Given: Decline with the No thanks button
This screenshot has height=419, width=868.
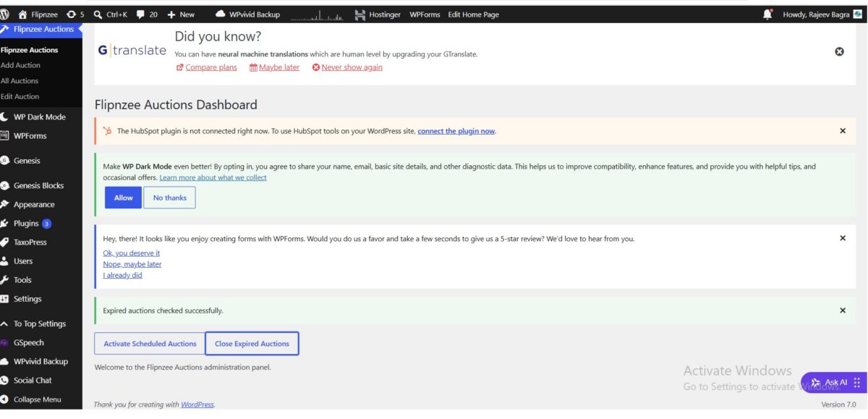Looking at the screenshot, I should pyautogui.click(x=169, y=198).
